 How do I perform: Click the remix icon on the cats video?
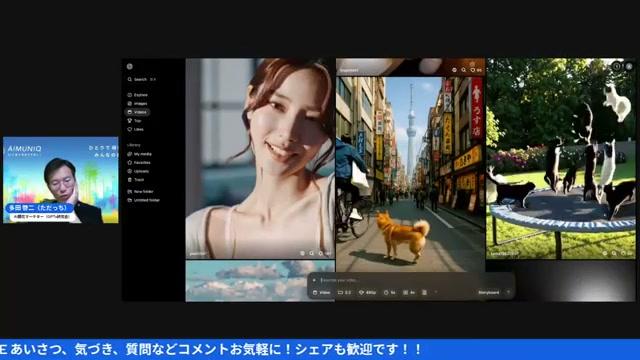[x=605, y=253]
